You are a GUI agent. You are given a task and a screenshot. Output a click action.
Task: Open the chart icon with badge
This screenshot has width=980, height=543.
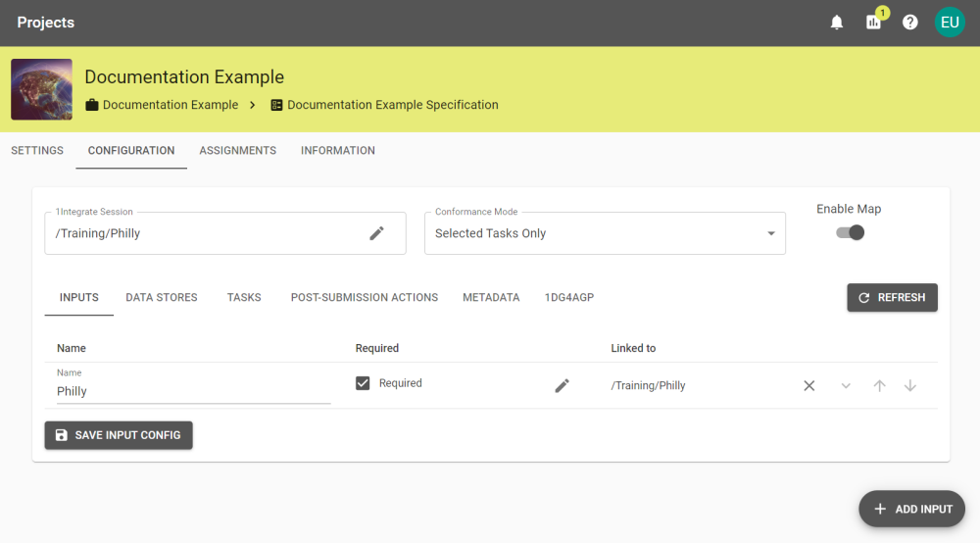coord(874,23)
